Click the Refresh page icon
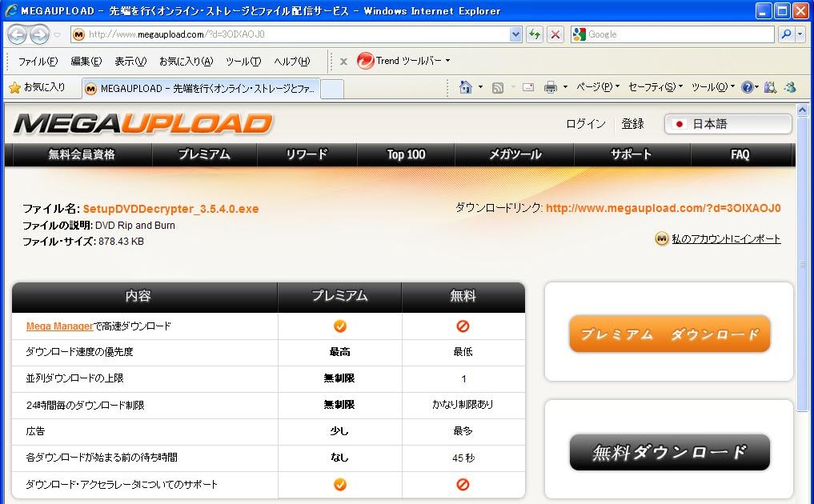This screenshot has height=504, width=814. (x=534, y=34)
